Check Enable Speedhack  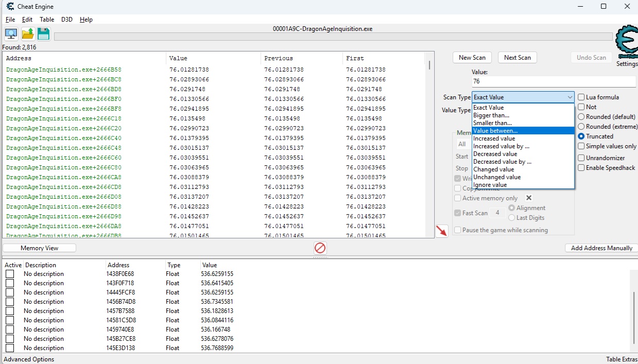point(581,168)
